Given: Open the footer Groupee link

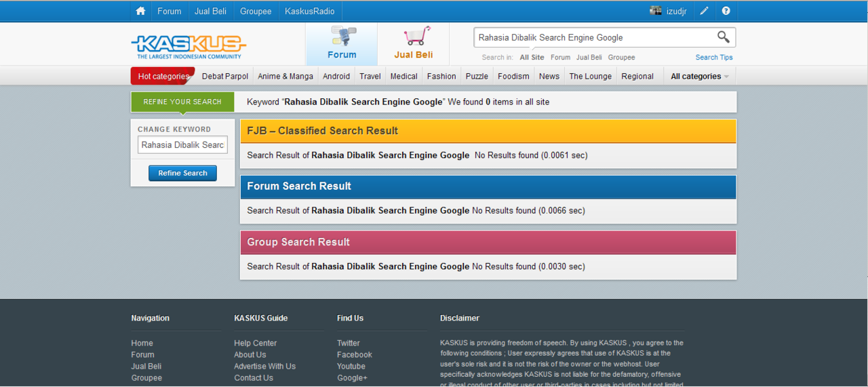Looking at the screenshot, I should coord(146,378).
